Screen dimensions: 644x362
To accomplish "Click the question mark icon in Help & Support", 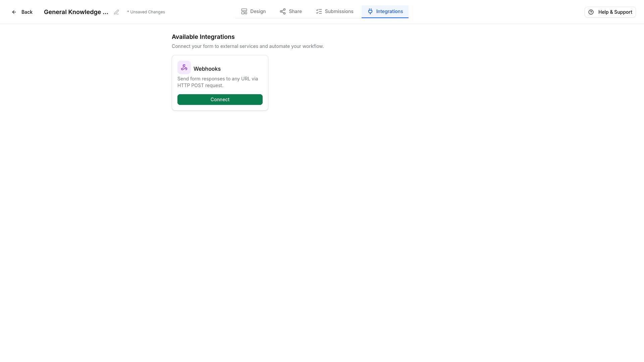I will 591,12.
